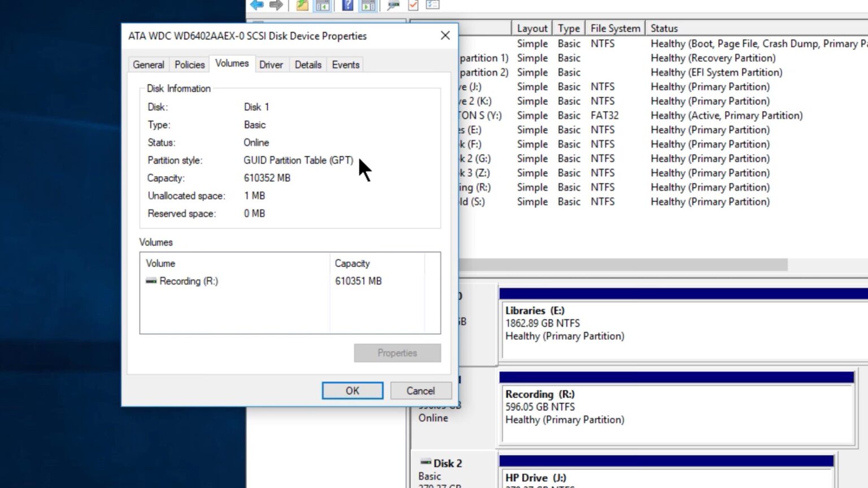Screen dimensions: 868x488
Task: Switch to the General tab
Action: pos(149,64)
